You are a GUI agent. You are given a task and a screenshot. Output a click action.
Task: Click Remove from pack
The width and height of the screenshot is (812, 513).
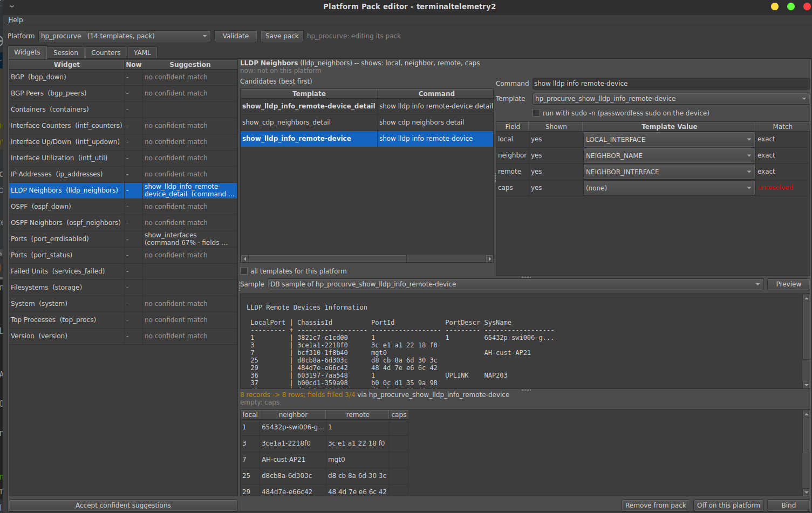656,505
